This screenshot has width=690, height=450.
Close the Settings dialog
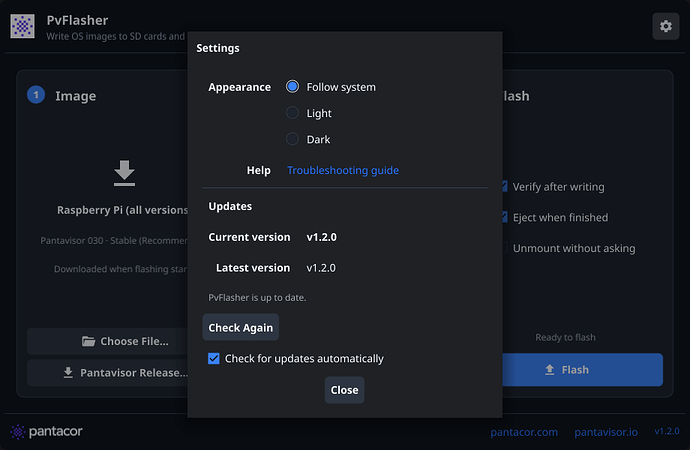[345, 390]
